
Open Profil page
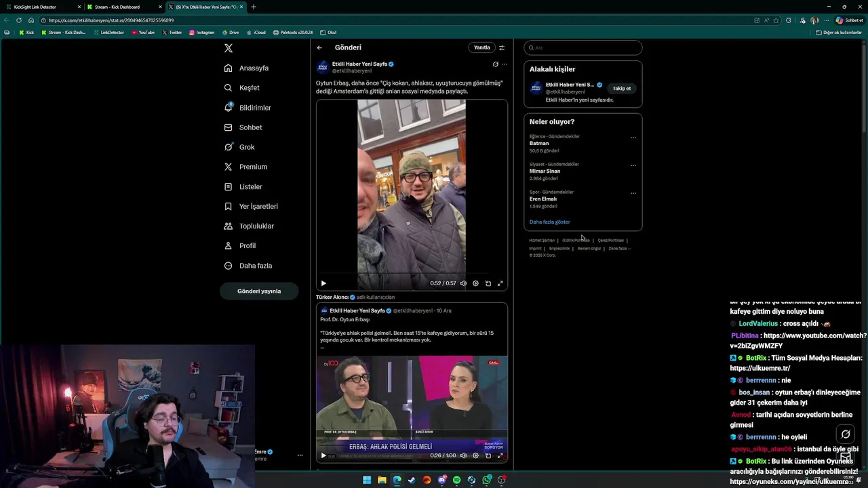240,245
